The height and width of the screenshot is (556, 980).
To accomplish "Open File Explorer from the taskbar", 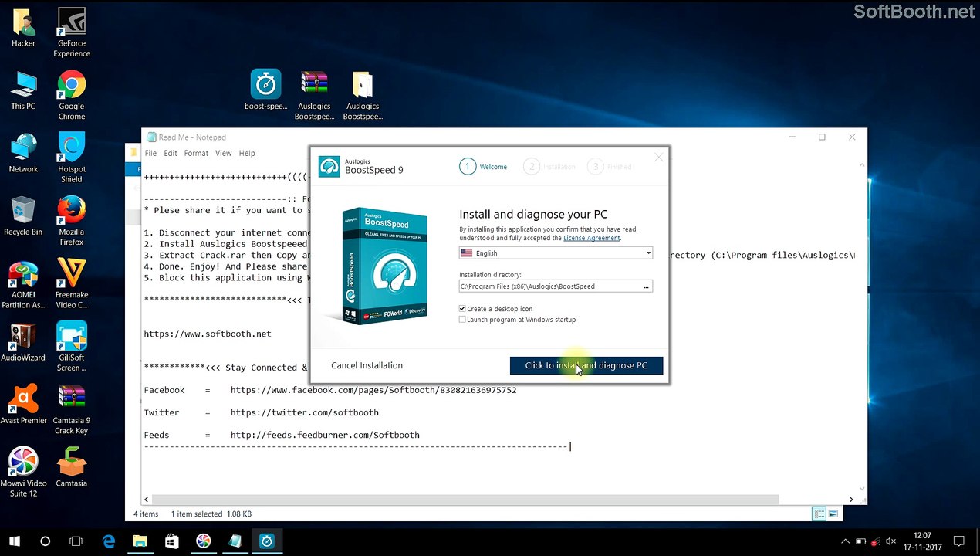I will coord(140,541).
